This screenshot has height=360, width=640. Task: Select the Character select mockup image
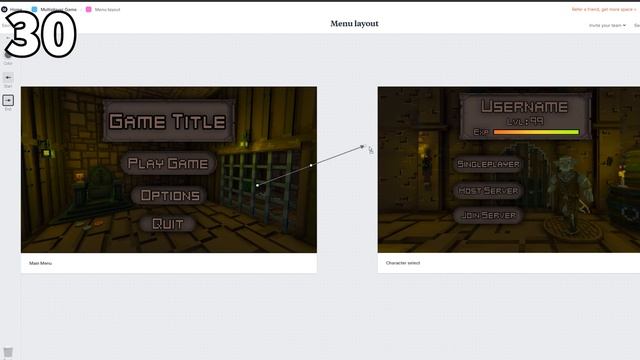(x=509, y=169)
